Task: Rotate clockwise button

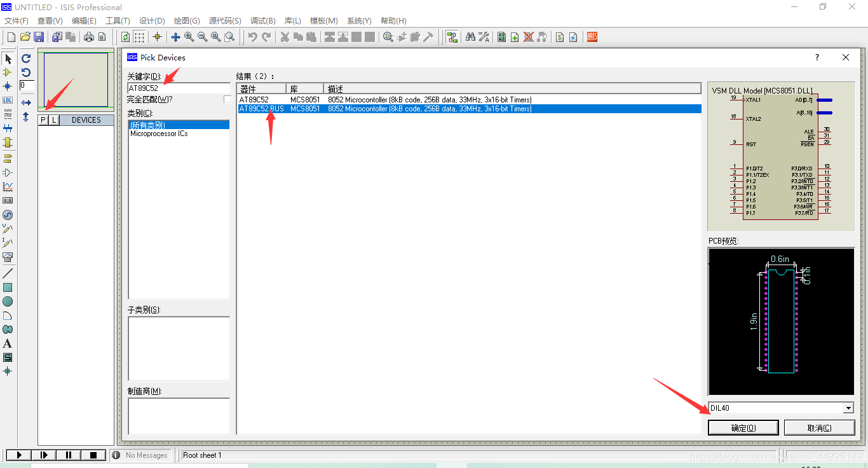Action: (x=26, y=59)
